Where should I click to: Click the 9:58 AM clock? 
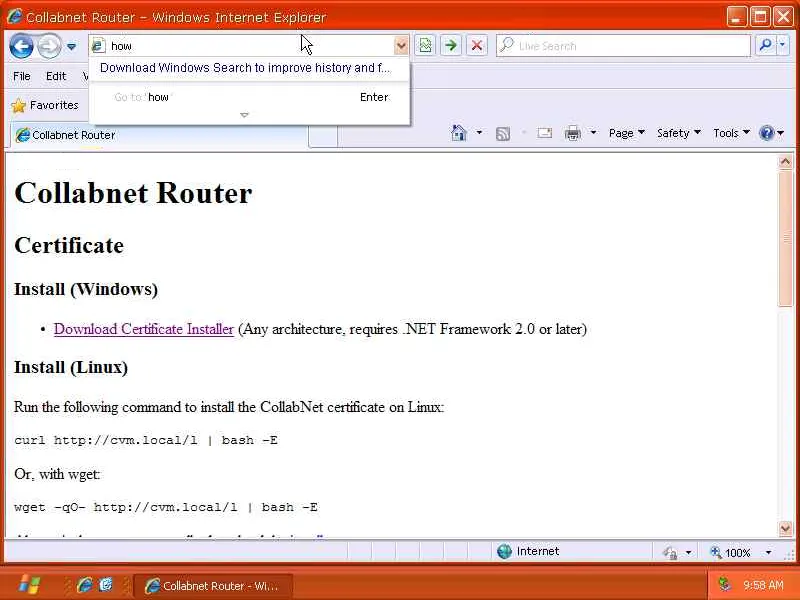click(x=763, y=585)
